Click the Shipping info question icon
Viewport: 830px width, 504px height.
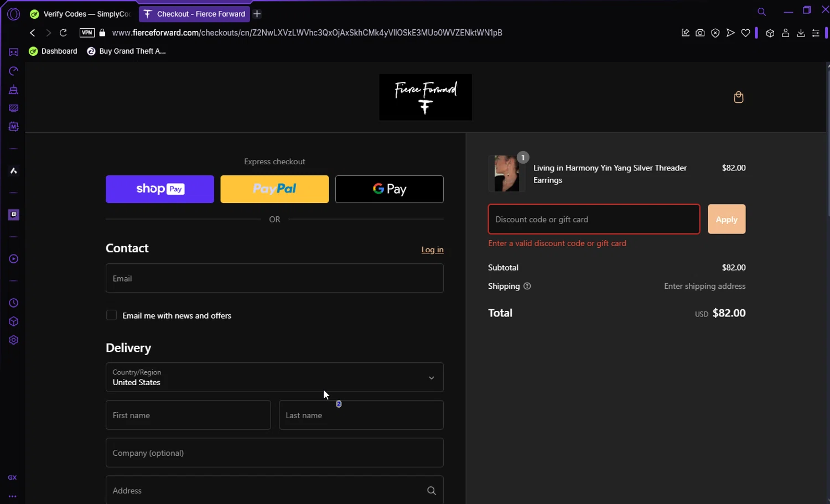pos(527,286)
